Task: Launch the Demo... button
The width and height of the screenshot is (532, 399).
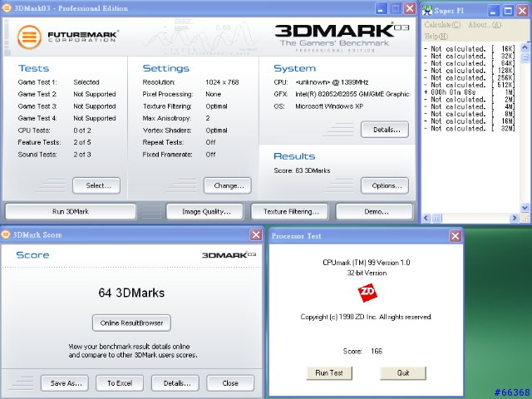Action: [375, 211]
